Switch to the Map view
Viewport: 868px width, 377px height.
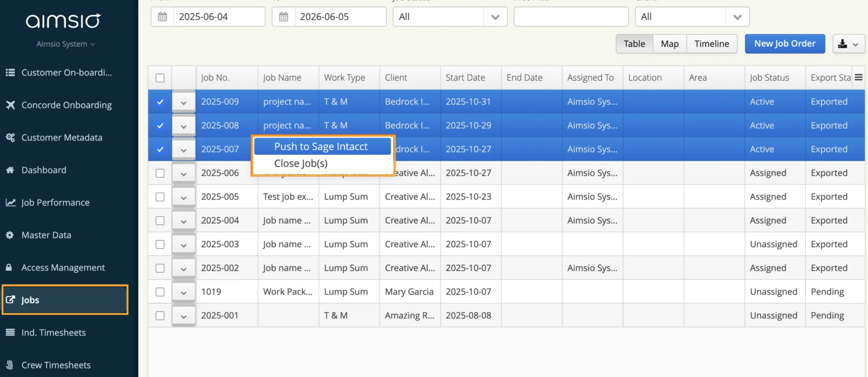pos(670,44)
